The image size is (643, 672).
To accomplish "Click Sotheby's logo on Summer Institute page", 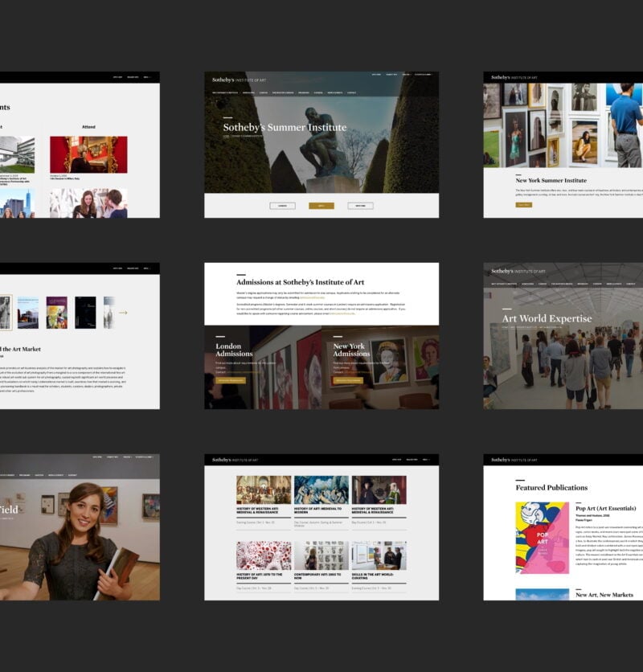I will 239,80.
